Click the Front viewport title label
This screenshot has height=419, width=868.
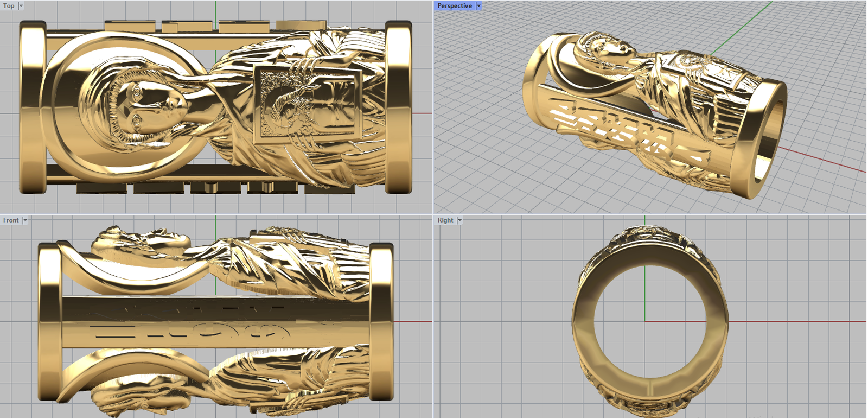pyautogui.click(x=10, y=220)
